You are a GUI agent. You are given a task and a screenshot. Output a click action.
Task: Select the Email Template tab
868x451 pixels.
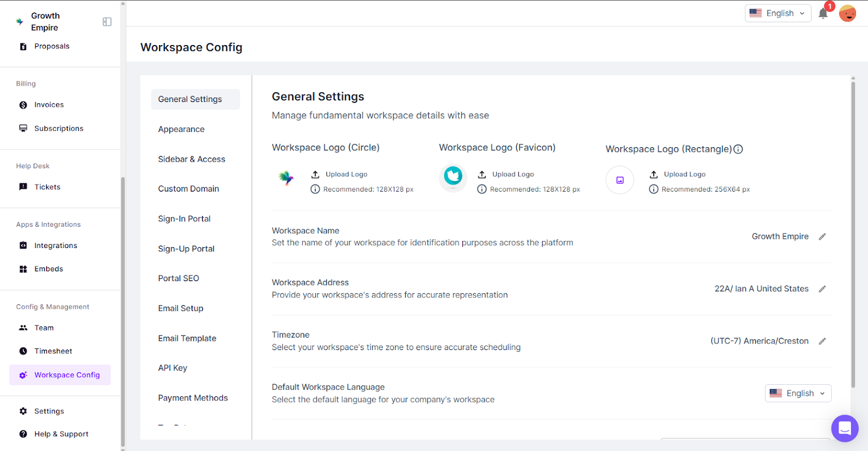[x=187, y=338]
